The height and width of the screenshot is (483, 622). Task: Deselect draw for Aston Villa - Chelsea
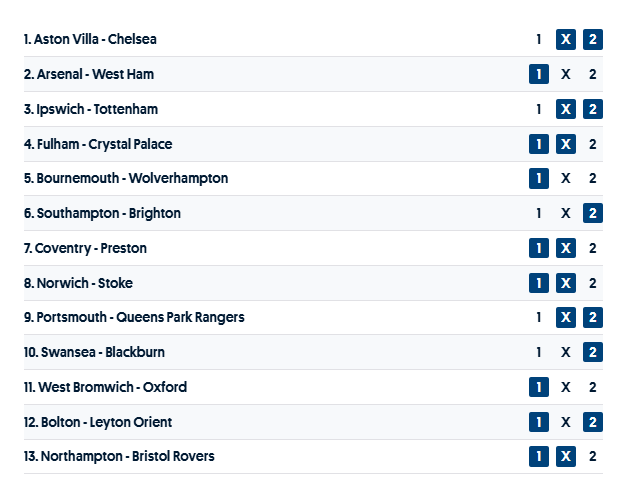pos(566,40)
